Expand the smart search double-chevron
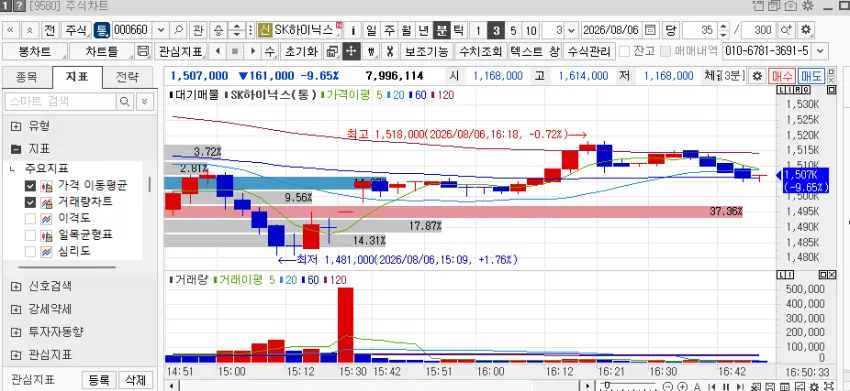The height and width of the screenshot is (391, 850). tap(144, 101)
